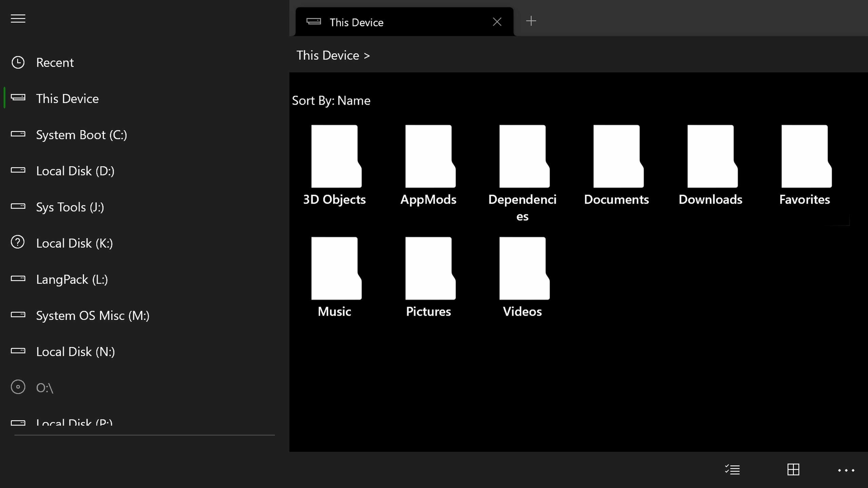Toggle multi-select checklist mode
The width and height of the screenshot is (868, 488).
point(732,470)
